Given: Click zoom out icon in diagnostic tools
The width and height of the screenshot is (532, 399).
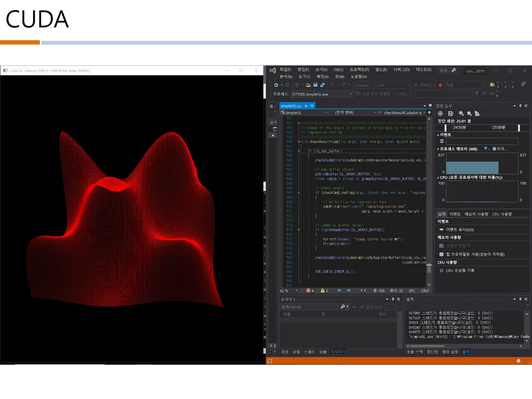Looking at the screenshot, I should click(469, 114).
